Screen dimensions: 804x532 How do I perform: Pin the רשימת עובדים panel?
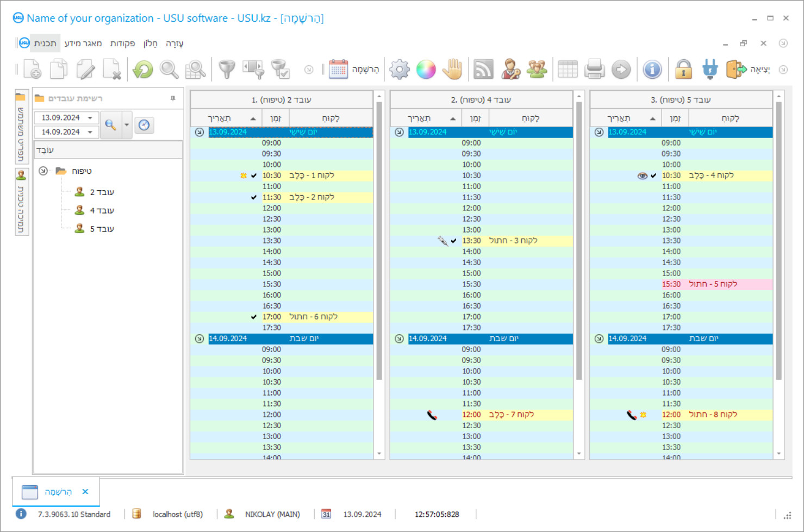(x=173, y=98)
